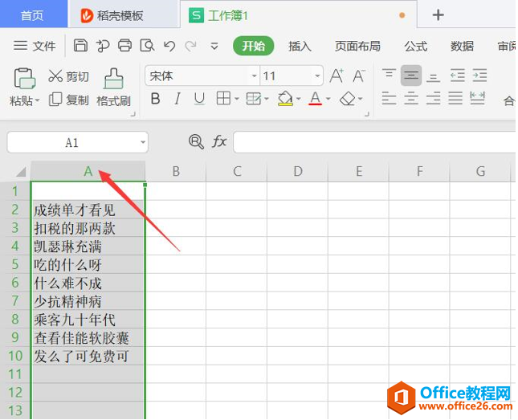This screenshot has height=420, width=518.
Task: Click the justify alignment icon
Action: click(455, 98)
